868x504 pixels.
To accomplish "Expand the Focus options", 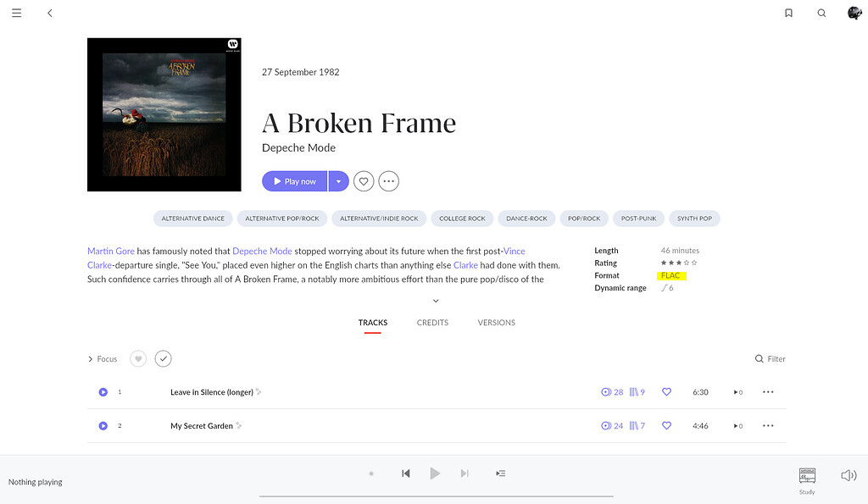I will point(103,359).
